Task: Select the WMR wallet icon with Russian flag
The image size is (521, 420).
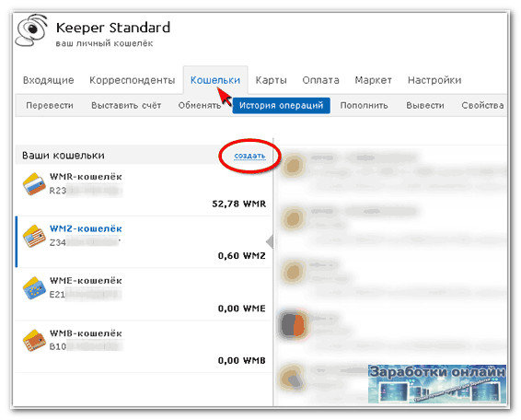Action: [x=34, y=184]
